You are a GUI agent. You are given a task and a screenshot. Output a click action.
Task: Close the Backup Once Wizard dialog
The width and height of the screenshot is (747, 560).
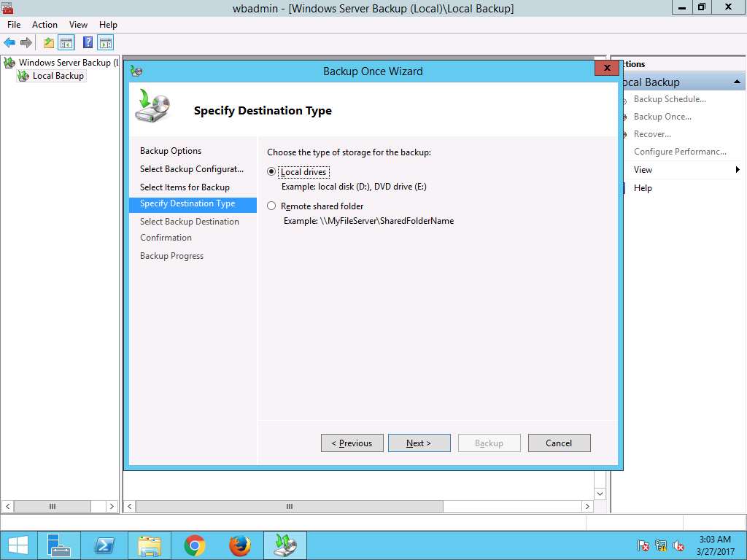click(606, 68)
